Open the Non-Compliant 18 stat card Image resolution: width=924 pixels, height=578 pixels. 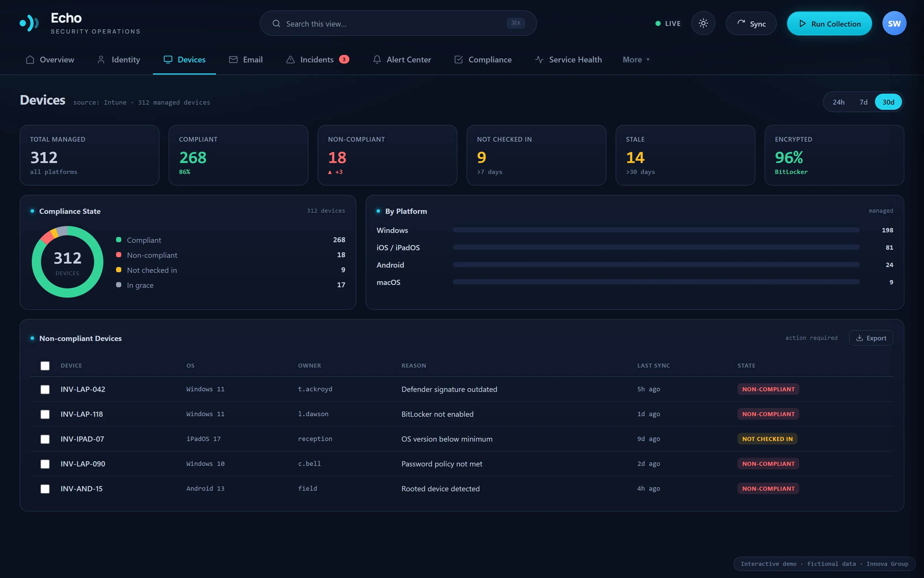click(387, 155)
